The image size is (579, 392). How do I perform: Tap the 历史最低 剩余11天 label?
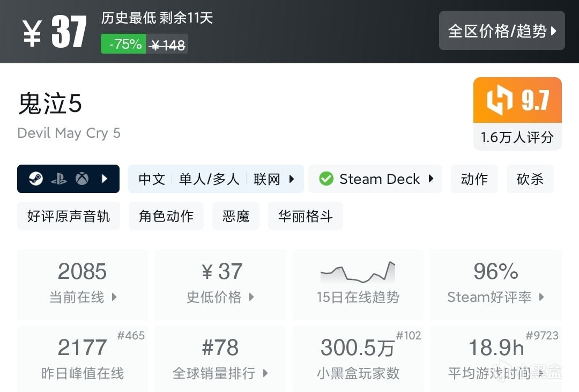pos(157,18)
